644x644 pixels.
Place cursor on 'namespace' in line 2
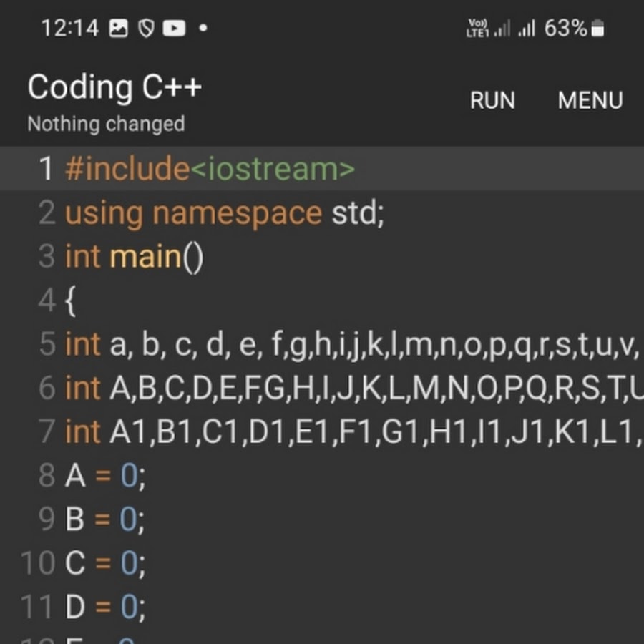237,214
